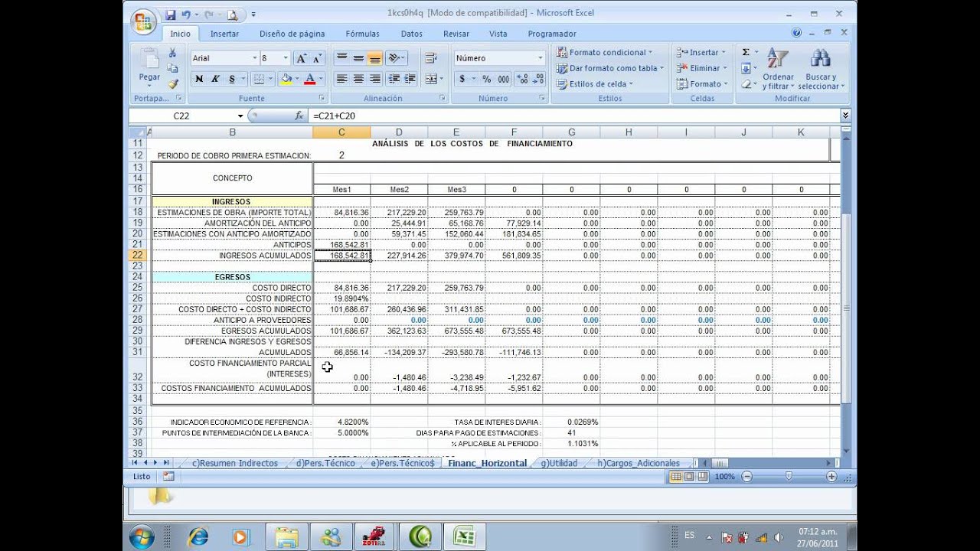
Task: Activate the Format Painter brush
Action: (x=173, y=83)
